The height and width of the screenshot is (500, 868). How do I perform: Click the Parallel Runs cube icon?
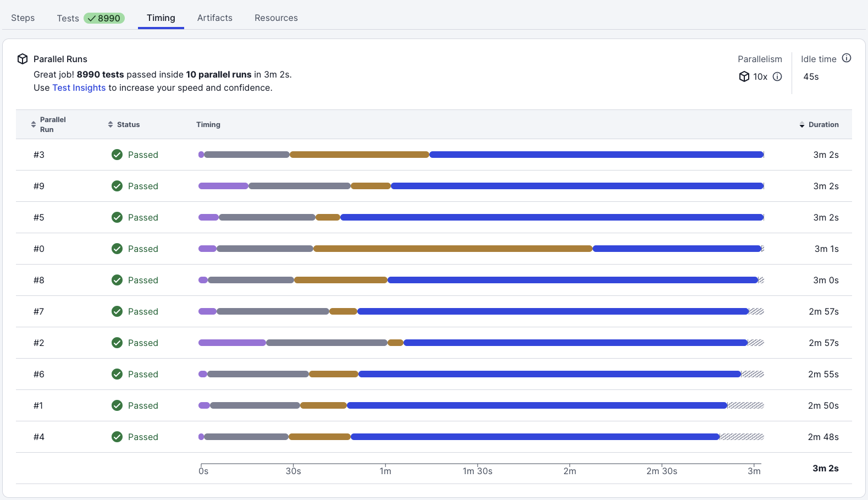23,59
